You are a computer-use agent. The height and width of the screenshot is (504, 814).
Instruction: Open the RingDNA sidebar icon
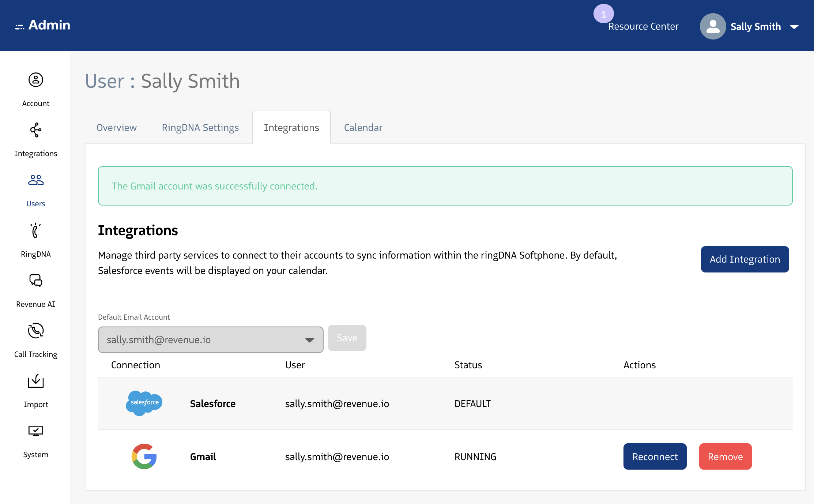[x=35, y=230]
